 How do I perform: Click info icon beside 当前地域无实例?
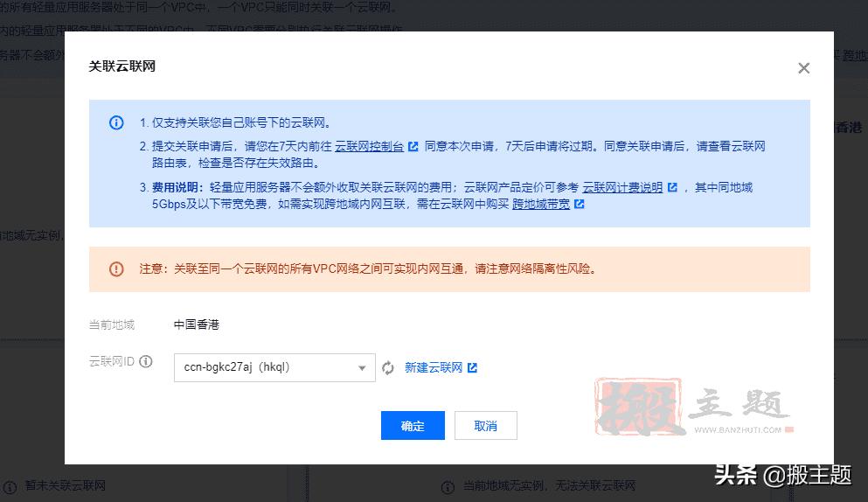click(448, 487)
